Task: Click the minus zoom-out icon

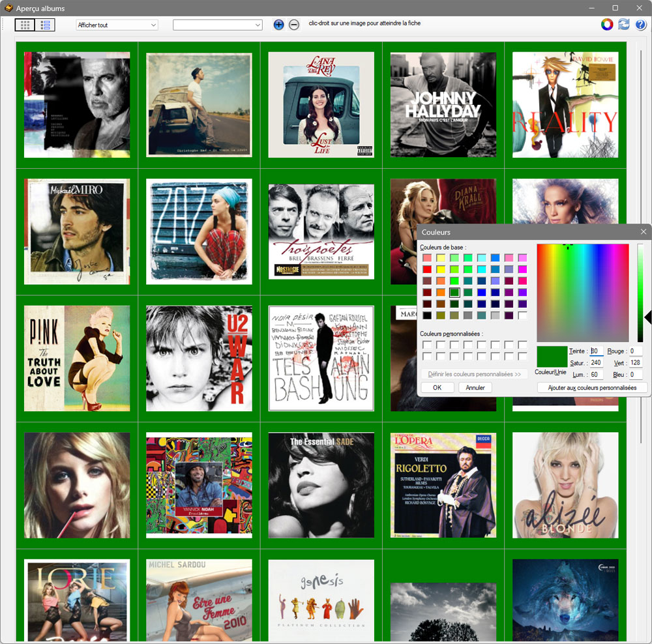Action: 294,25
